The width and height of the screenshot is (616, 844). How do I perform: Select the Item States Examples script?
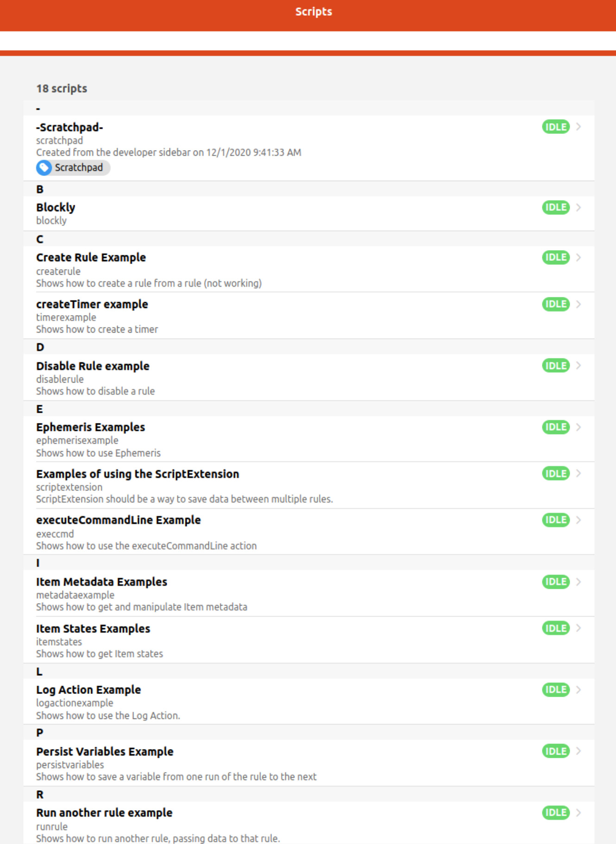tap(309, 640)
